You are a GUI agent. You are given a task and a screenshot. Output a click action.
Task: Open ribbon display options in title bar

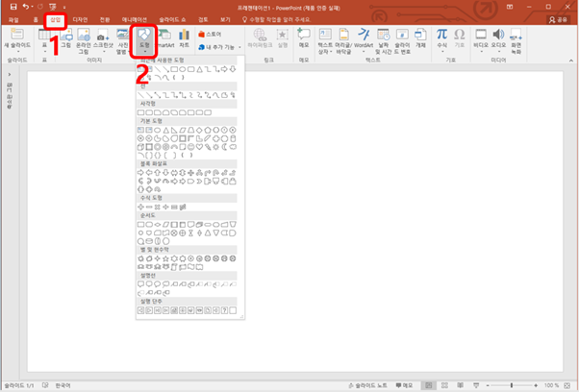coord(510,7)
